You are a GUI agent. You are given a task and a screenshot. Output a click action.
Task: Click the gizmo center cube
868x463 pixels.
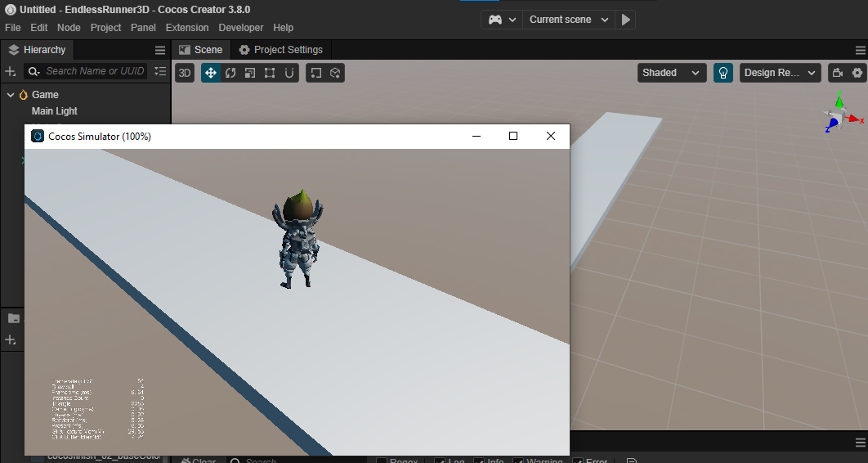(841, 116)
